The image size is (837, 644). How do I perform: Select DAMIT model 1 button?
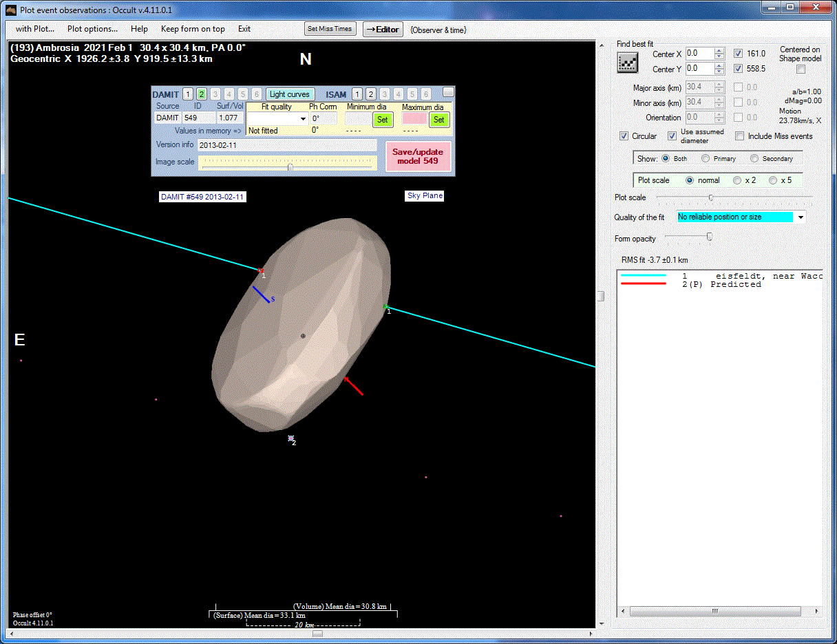[x=188, y=94]
